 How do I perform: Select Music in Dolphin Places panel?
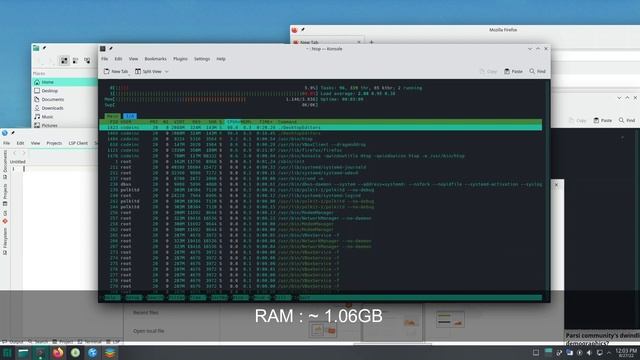click(64, 116)
